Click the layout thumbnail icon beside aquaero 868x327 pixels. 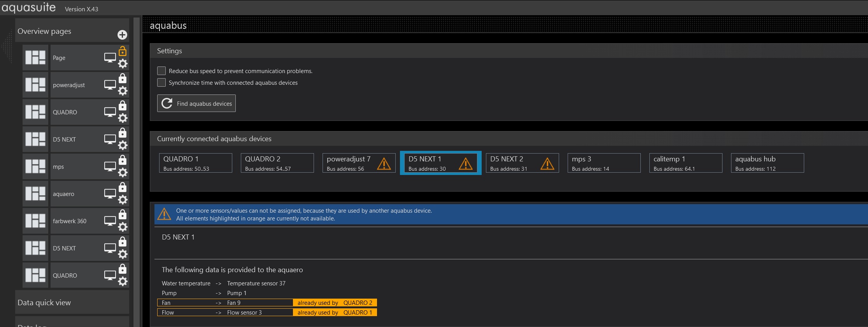(x=35, y=194)
